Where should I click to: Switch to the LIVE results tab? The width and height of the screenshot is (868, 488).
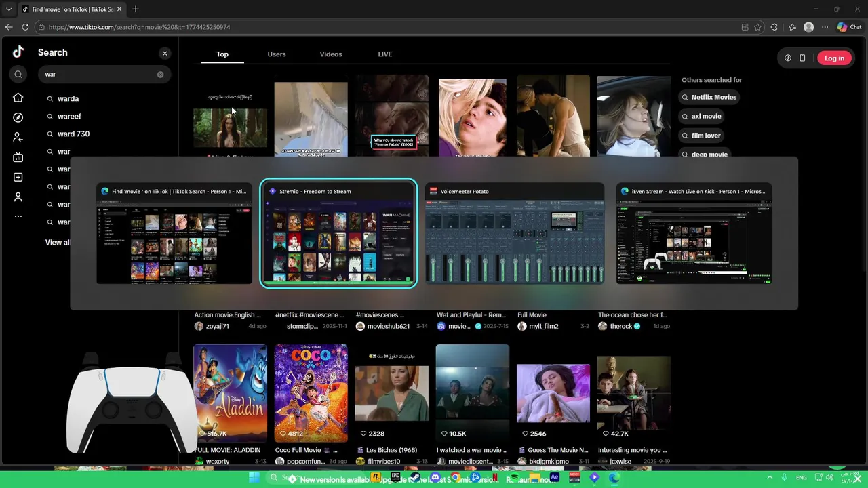[x=385, y=54]
